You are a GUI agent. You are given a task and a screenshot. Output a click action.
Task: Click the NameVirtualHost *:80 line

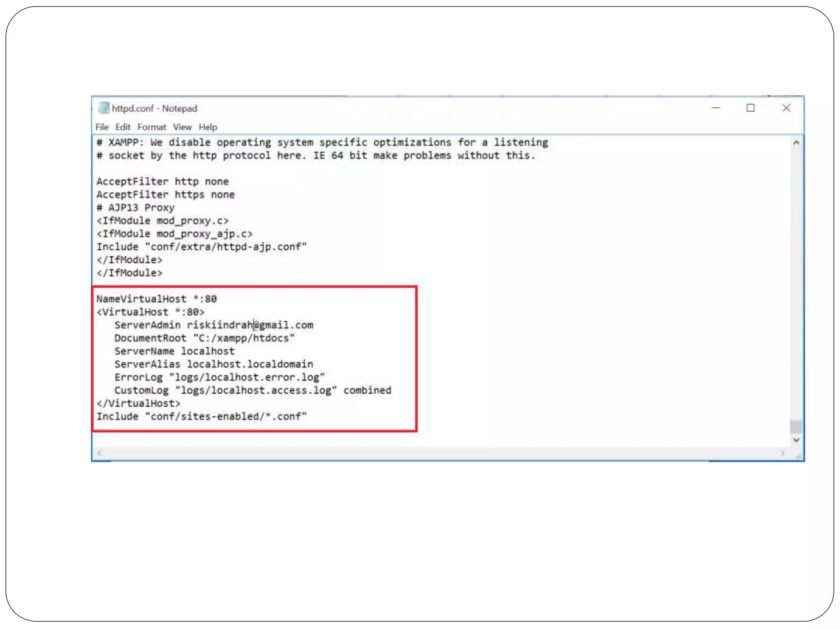[156, 299]
